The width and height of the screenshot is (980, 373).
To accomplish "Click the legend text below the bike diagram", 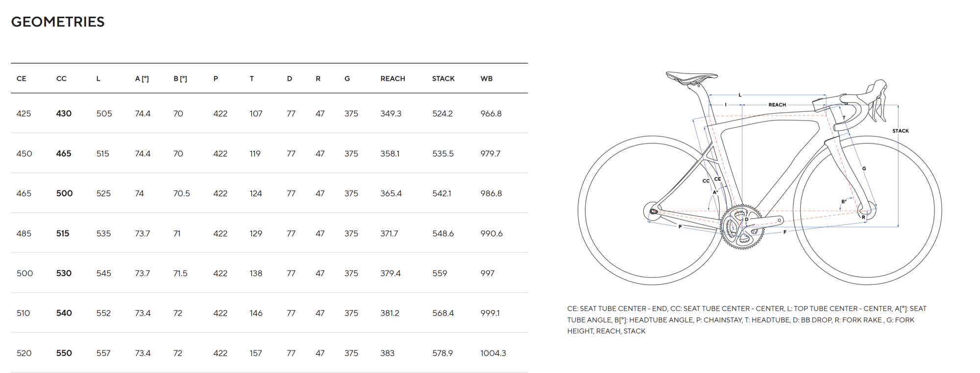I will pos(746,320).
